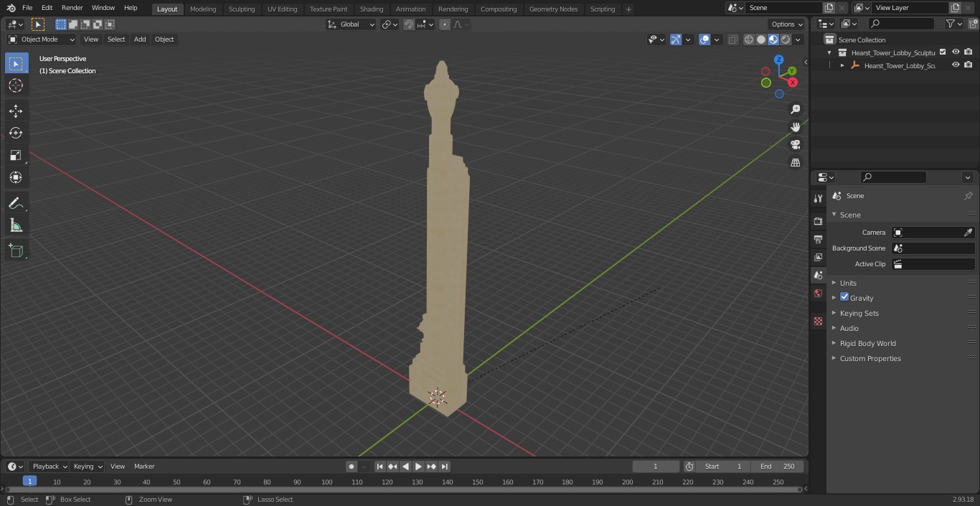Click the Blender logo menu icon

click(11, 8)
